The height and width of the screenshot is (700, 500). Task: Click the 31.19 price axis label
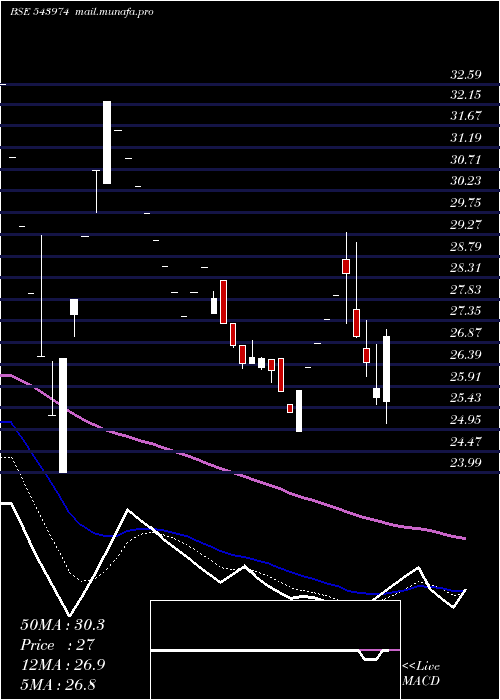466,138
